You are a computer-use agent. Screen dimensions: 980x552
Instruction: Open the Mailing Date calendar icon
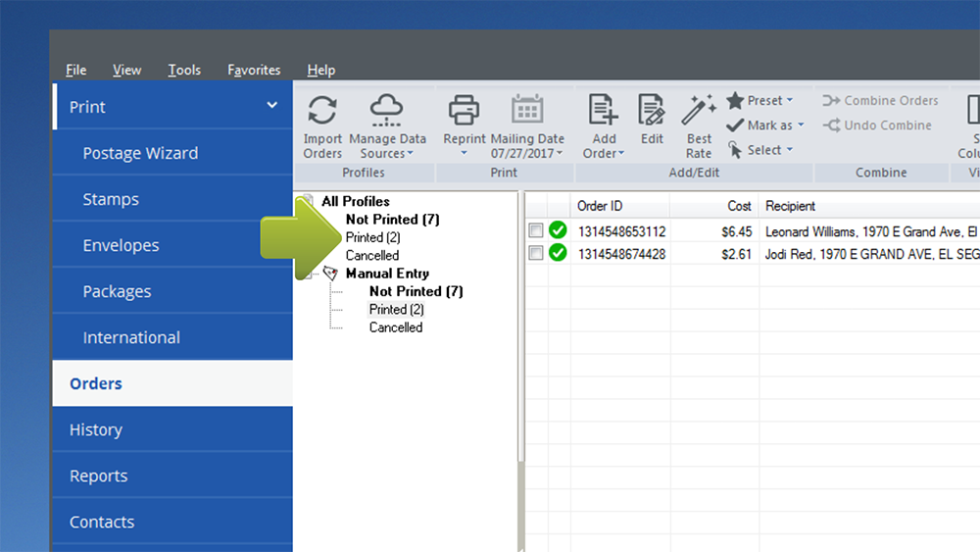[x=527, y=110]
